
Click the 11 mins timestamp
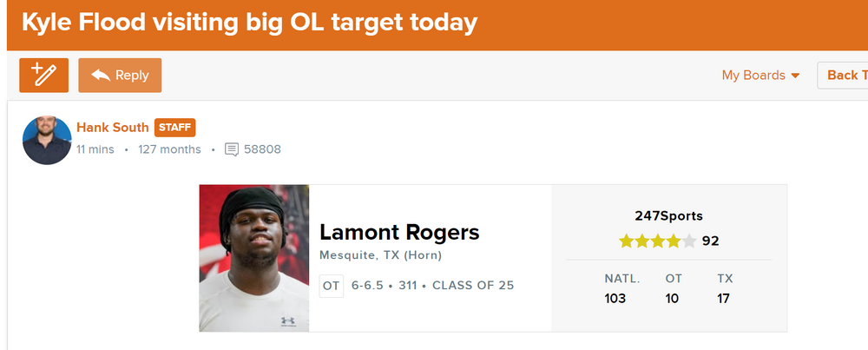[95, 149]
